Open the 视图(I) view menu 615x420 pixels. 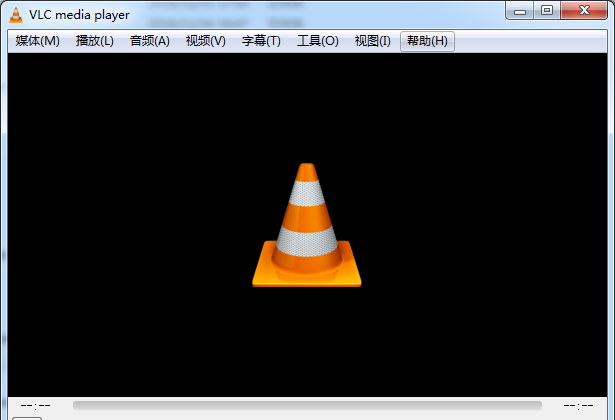(x=372, y=41)
